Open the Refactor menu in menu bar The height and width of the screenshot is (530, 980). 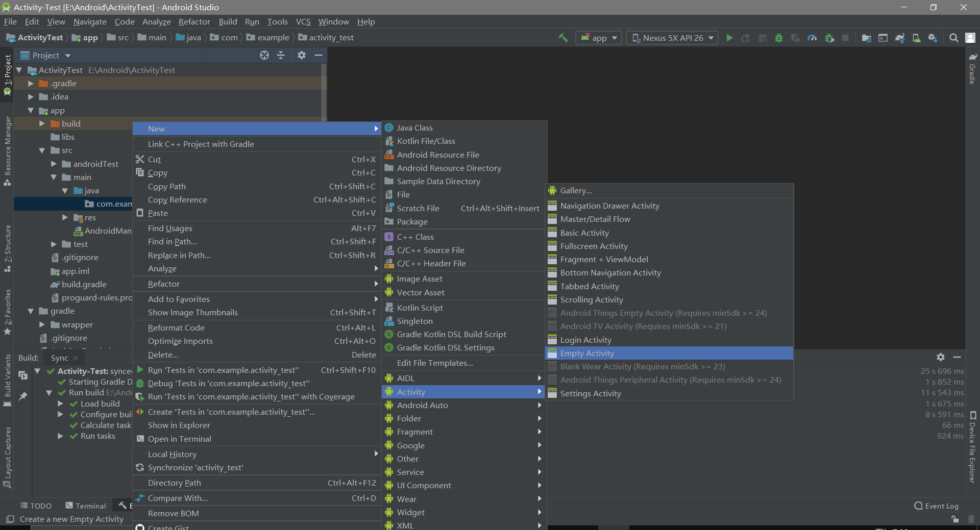coord(194,21)
